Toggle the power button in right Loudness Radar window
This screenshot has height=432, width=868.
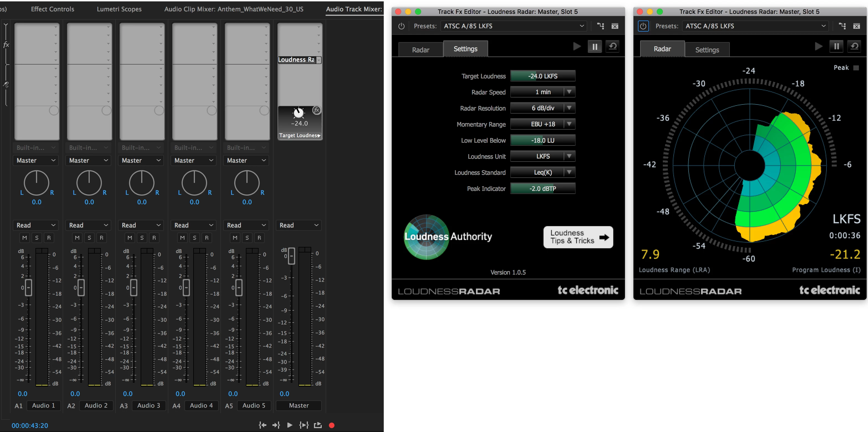pos(643,26)
